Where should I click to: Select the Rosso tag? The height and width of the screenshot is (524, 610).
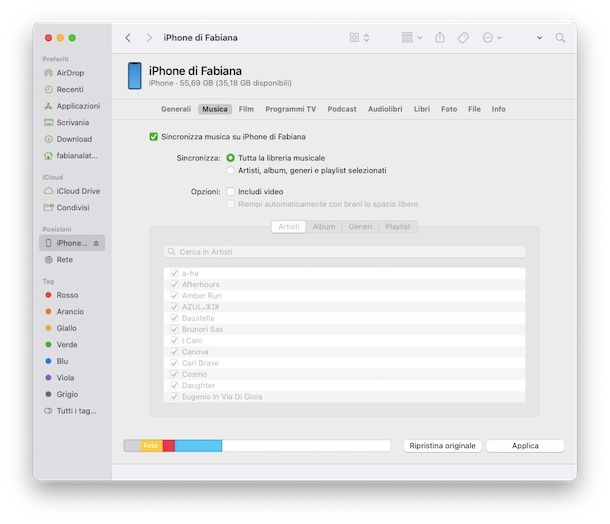[x=62, y=295]
